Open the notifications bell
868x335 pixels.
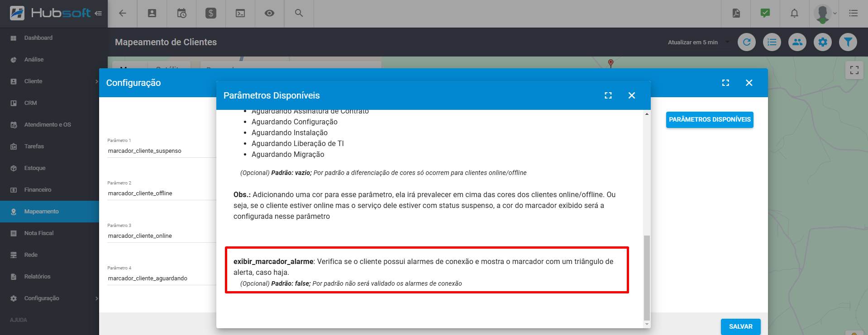794,13
